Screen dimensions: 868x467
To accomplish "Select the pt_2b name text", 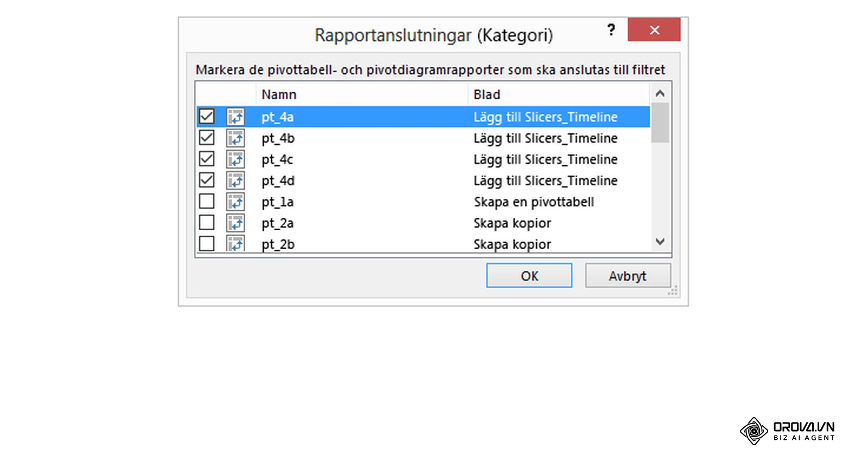I will (278, 244).
